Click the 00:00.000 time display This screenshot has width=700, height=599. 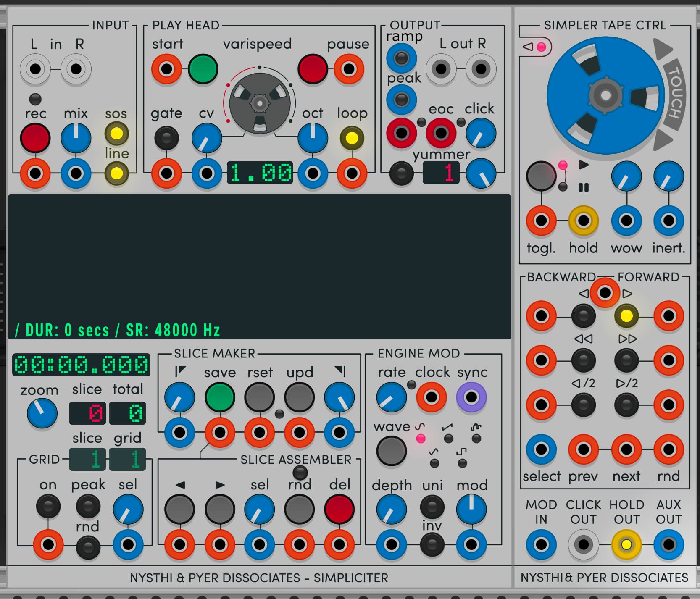coord(82,365)
